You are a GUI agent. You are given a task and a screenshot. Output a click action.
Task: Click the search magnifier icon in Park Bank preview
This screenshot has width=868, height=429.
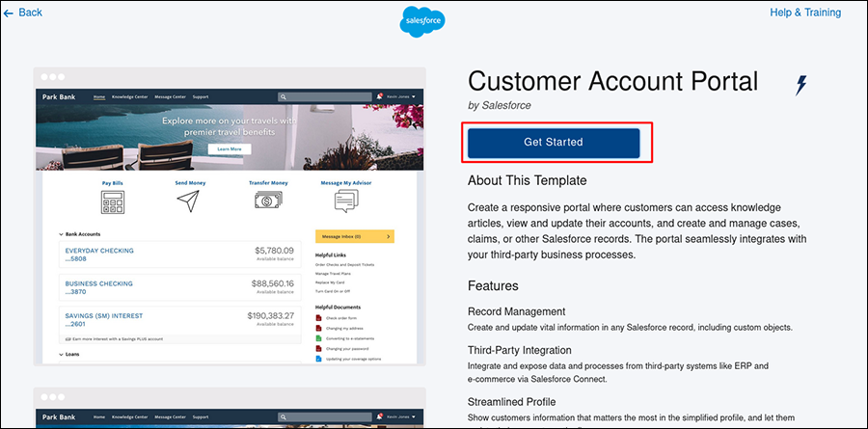[284, 96]
